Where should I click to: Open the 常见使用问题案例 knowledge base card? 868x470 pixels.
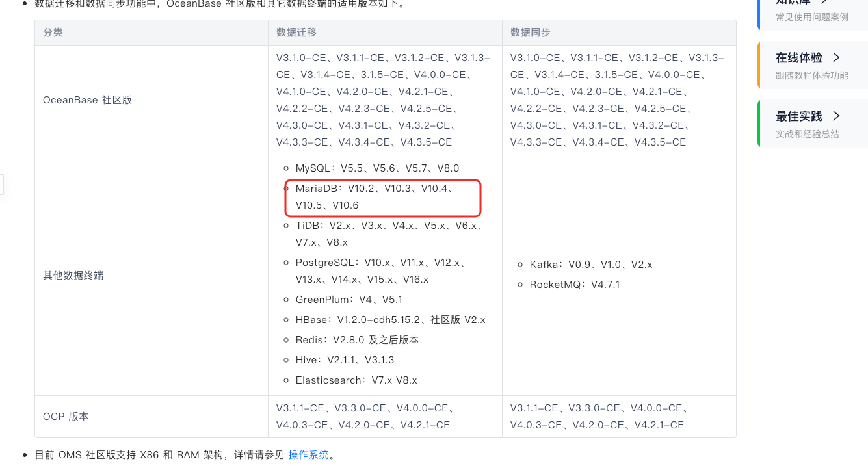point(813,14)
